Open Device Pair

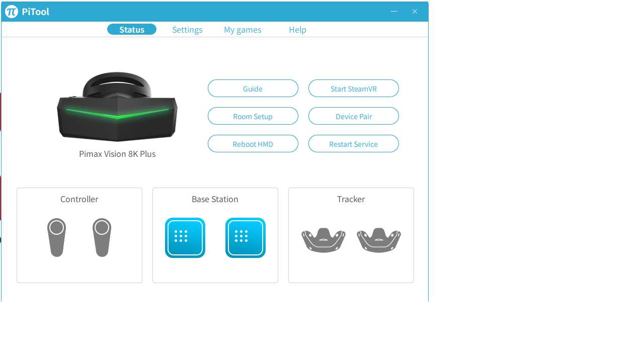click(x=354, y=116)
